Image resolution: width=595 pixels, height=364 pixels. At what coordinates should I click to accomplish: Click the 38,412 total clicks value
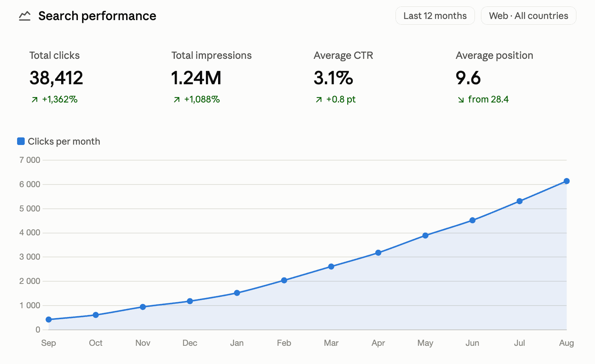tap(56, 78)
